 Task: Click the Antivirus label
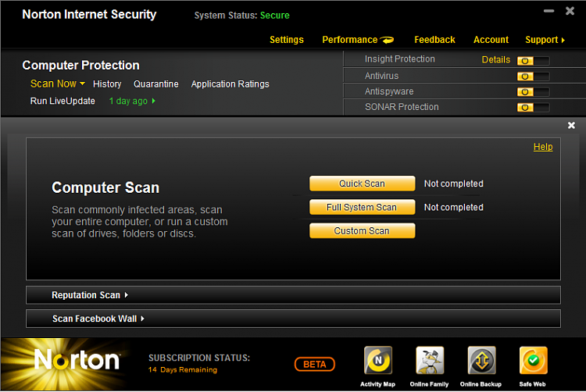coord(381,76)
